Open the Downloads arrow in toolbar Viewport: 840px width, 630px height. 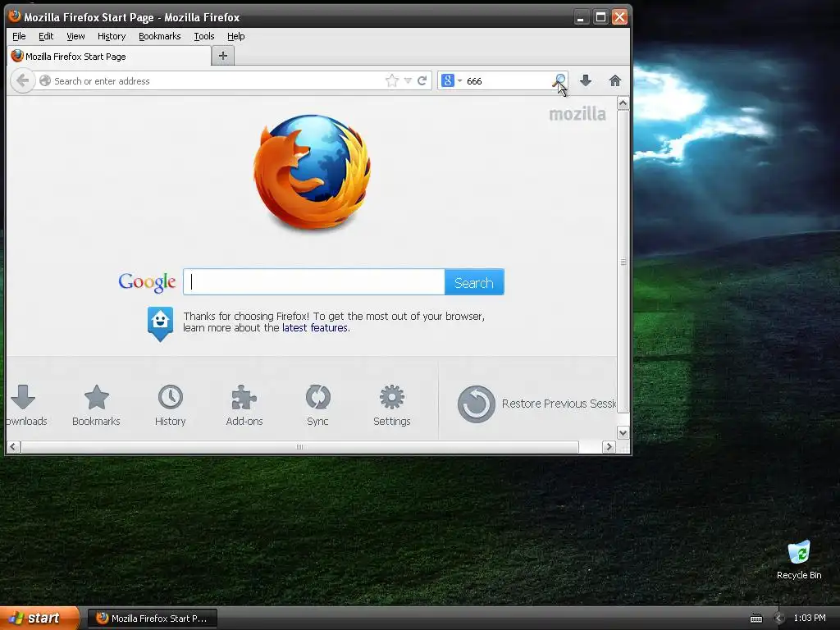click(586, 81)
